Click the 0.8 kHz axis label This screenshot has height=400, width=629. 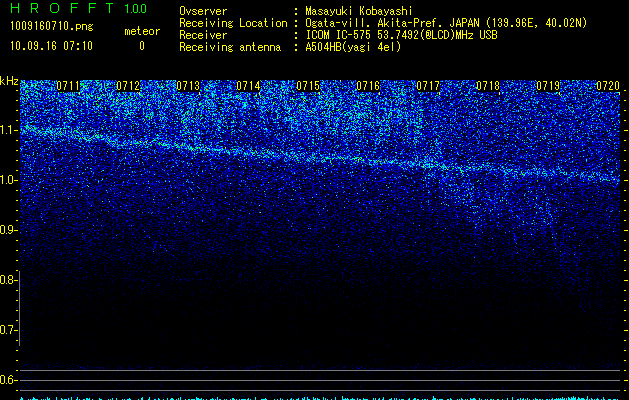pos(8,280)
